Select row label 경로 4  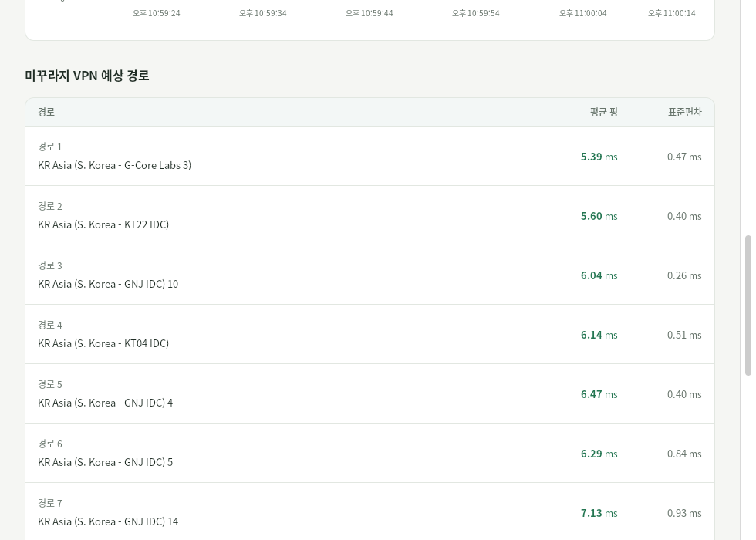click(x=50, y=325)
